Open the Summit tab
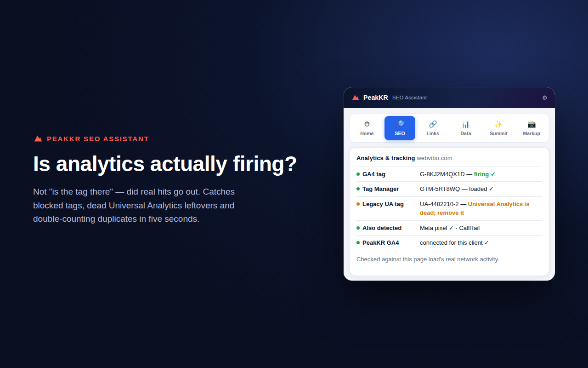 point(498,128)
